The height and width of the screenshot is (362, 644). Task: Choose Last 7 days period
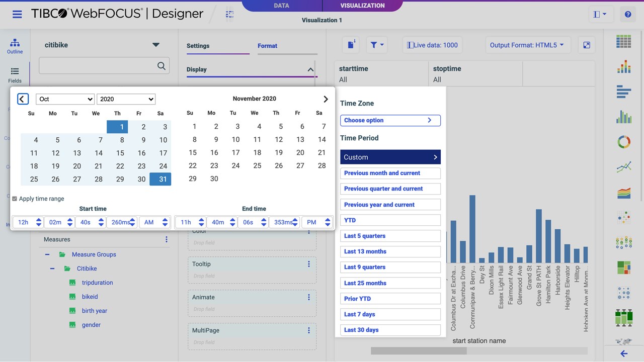[390, 314]
